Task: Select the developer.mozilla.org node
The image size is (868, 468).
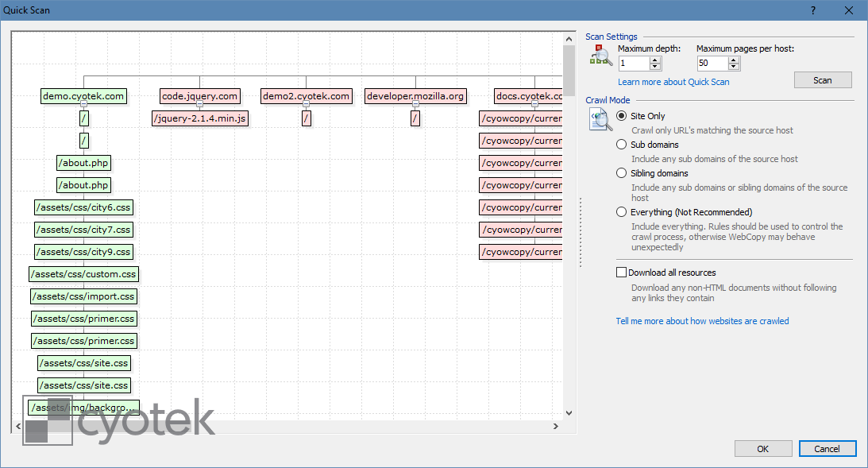Action: 415,95
